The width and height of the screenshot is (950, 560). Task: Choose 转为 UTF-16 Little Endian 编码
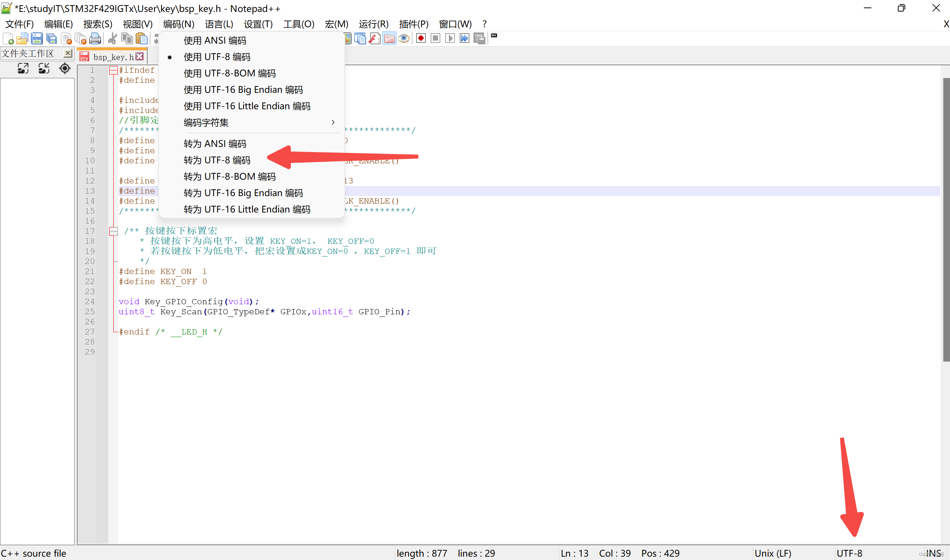pos(251,210)
